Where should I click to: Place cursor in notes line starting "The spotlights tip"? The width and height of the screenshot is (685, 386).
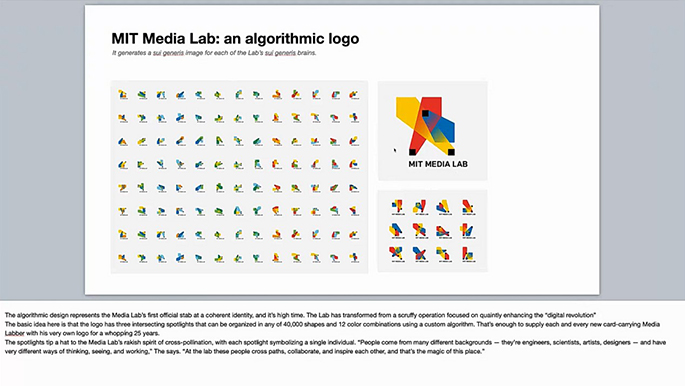pyautogui.click(x=335, y=347)
